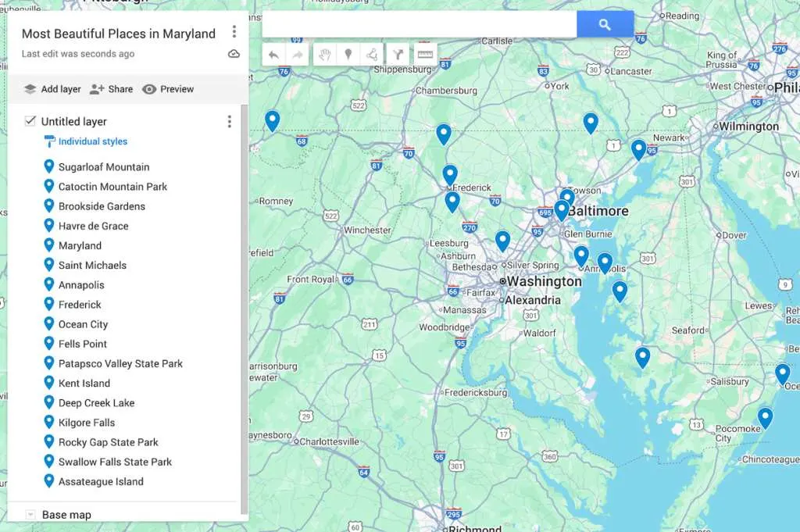This screenshot has height=532, width=800.
Task: Click the Add layer button
Action: 52,89
